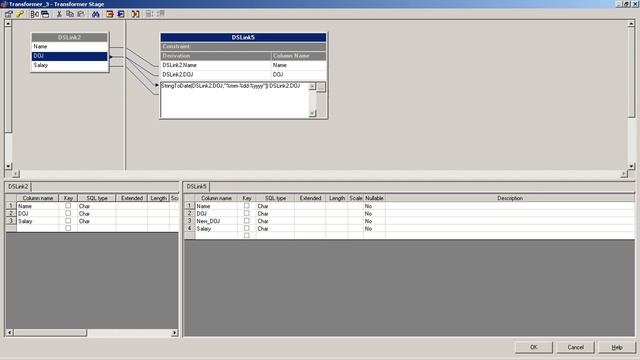Image resolution: width=640 pixels, height=360 pixels.
Task: Click the Cut scissors icon
Action: [59, 14]
